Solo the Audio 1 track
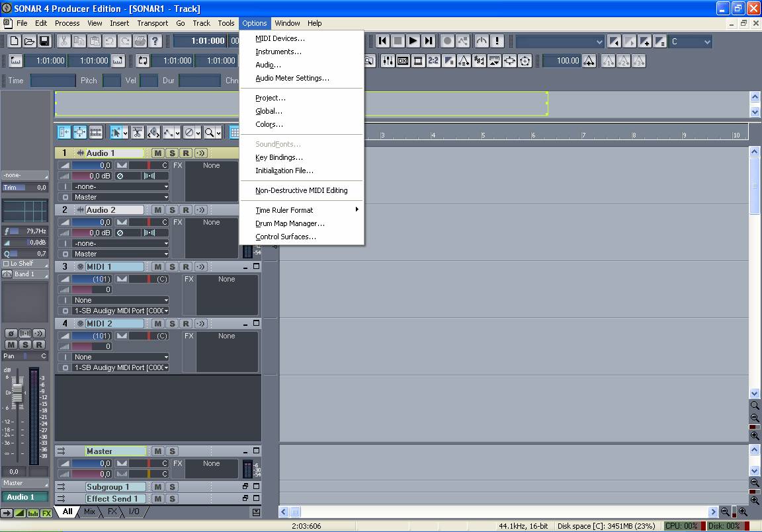 coord(172,153)
